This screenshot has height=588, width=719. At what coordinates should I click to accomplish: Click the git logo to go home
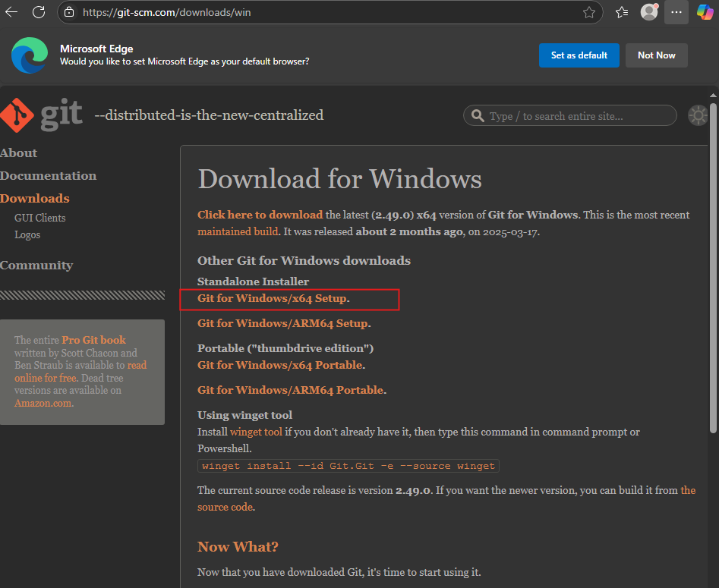click(41, 115)
